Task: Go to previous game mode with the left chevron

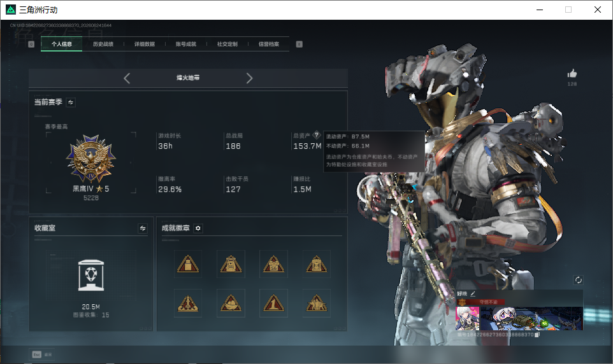Action: tap(127, 78)
